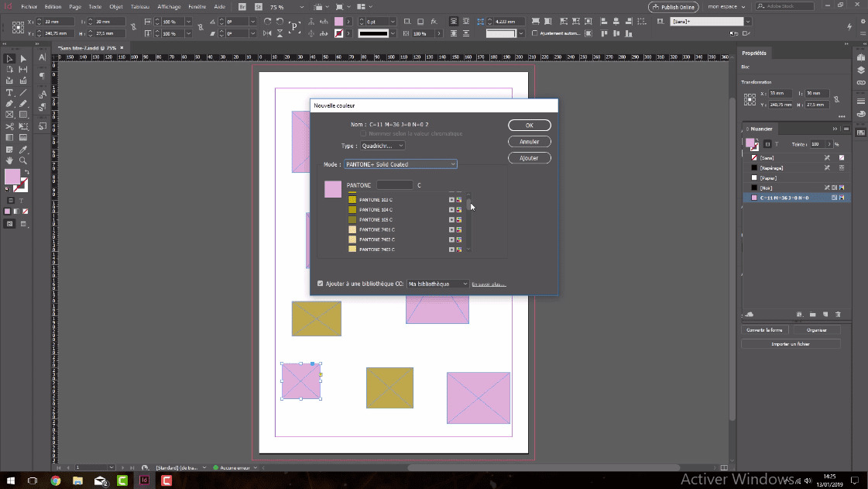
Task: Enable Nommer selon la valeur chromatique
Action: click(363, 133)
